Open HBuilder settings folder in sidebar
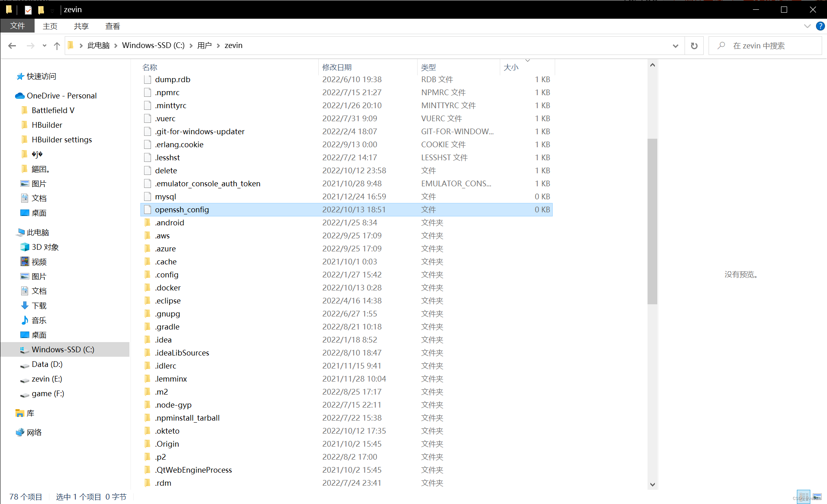This screenshot has height=504, width=827. (x=62, y=140)
